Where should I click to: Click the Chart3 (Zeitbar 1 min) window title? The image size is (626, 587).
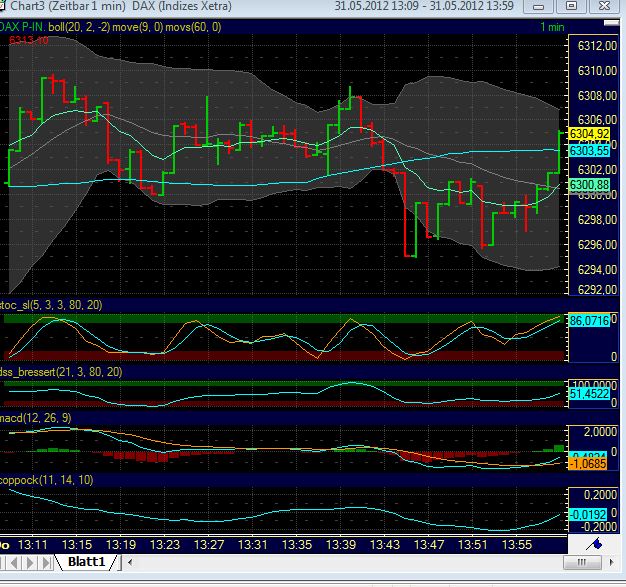point(67,6)
